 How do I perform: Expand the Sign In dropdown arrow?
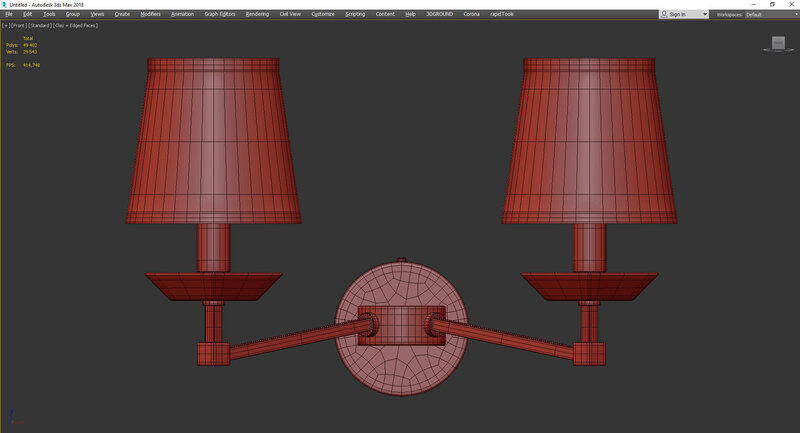[706, 15]
